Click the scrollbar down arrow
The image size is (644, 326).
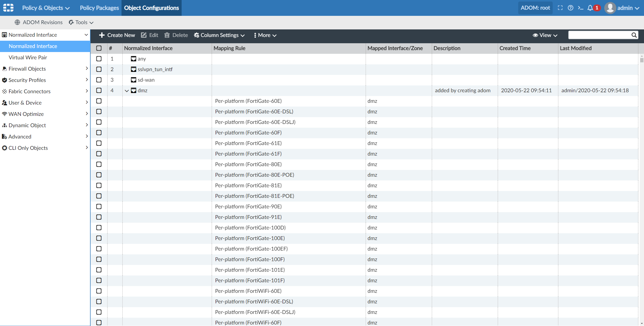click(642, 324)
